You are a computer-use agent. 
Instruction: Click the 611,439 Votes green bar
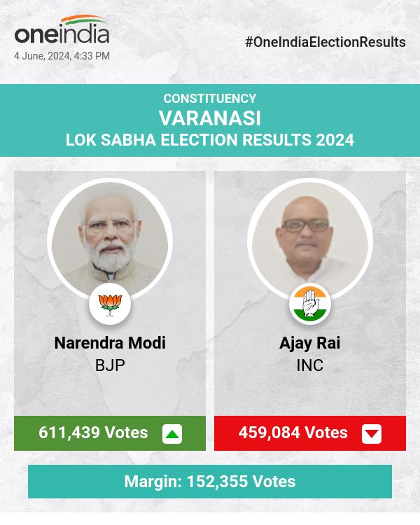(x=93, y=433)
